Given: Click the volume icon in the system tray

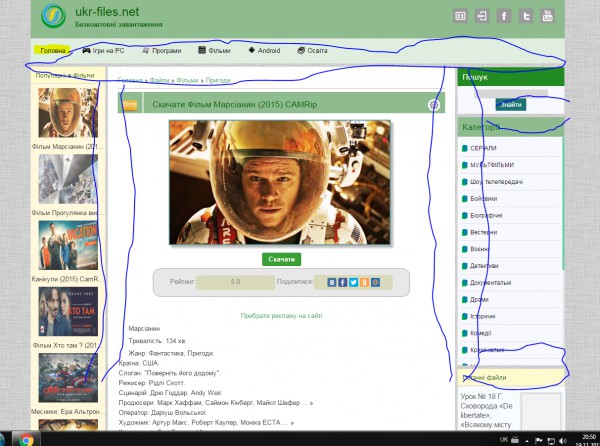Looking at the screenshot, I should [562, 441].
